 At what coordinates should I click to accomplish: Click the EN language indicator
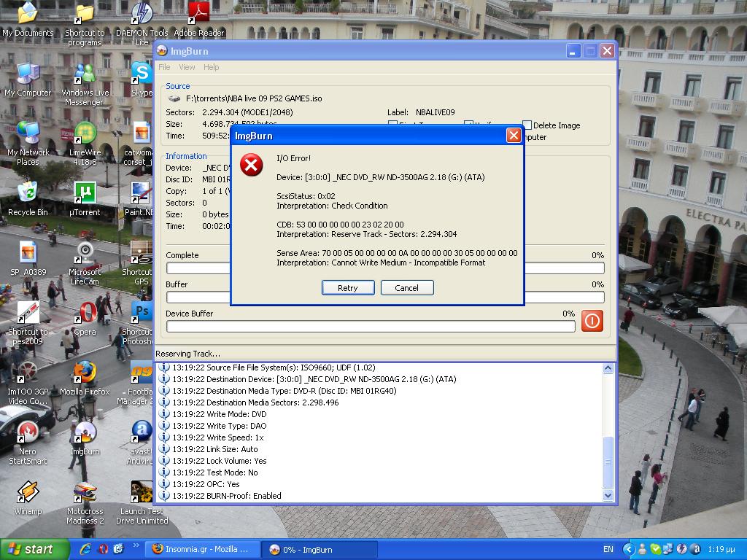[608, 550]
